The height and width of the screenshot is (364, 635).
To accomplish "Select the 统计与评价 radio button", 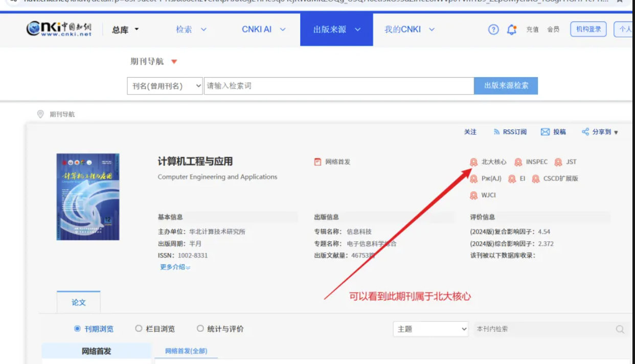I will pos(200,329).
